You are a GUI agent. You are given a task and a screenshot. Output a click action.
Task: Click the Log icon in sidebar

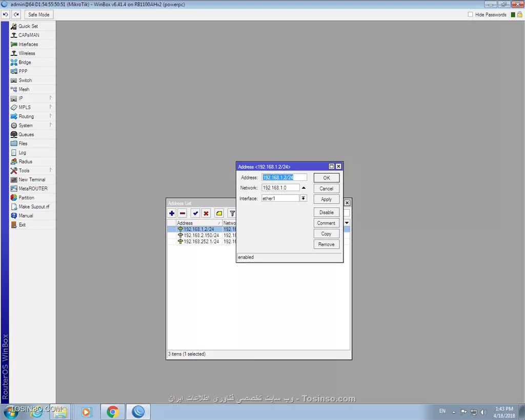pos(14,152)
